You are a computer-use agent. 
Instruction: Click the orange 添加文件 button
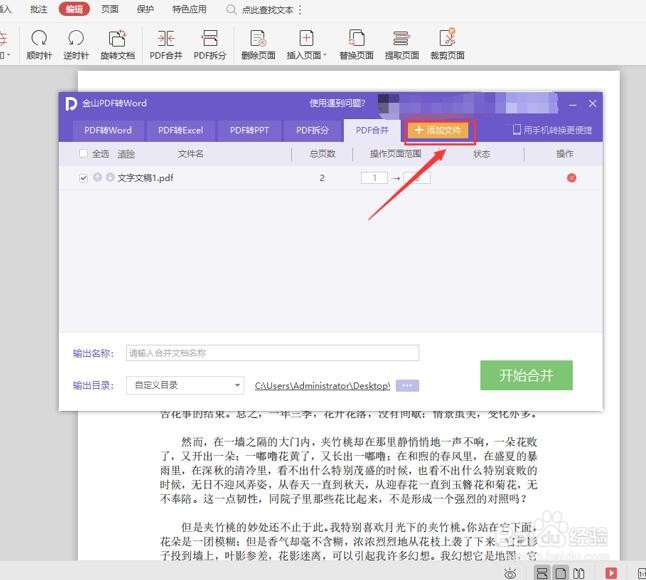(438, 131)
